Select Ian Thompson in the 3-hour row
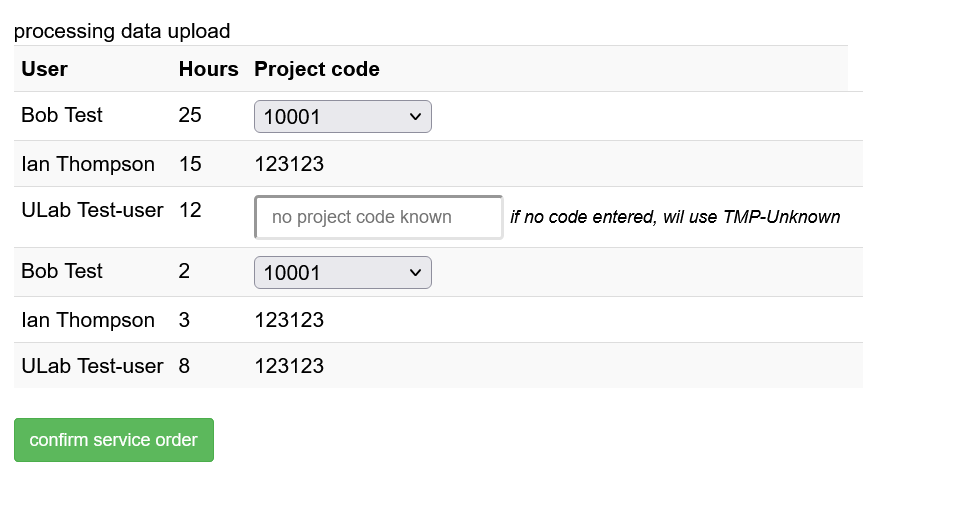This screenshot has height=523, width=959. coord(88,320)
